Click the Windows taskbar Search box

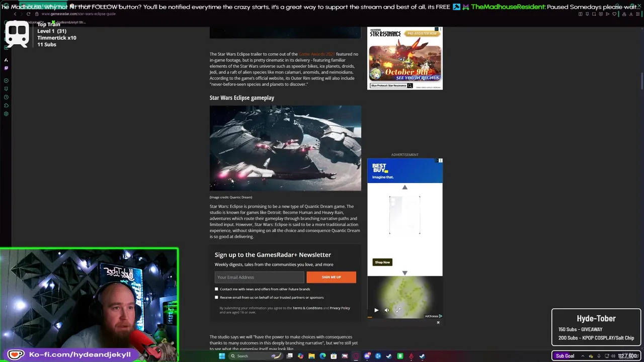(x=256, y=356)
